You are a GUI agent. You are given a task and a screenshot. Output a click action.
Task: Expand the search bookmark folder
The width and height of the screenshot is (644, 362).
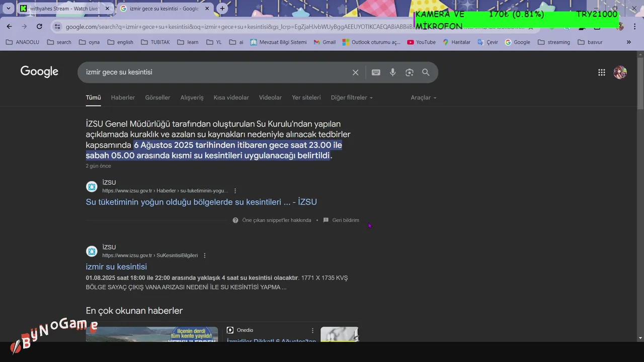59,42
